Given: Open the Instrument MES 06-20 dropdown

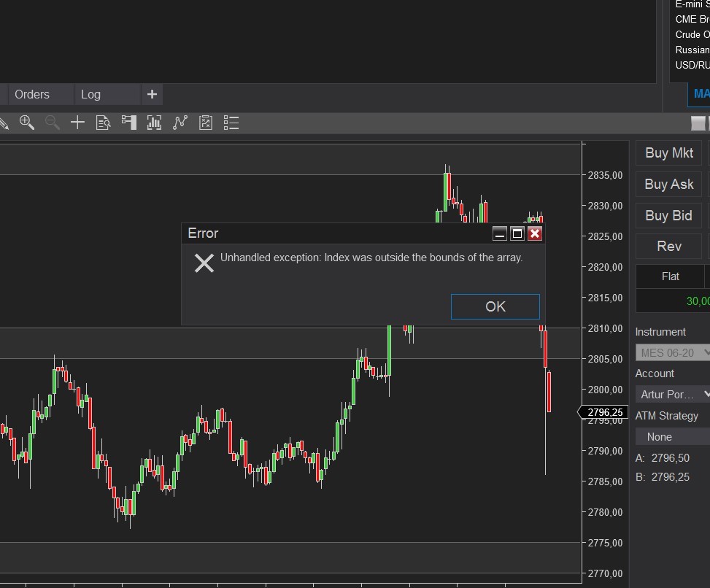Looking at the screenshot, I should pos(673,352).
